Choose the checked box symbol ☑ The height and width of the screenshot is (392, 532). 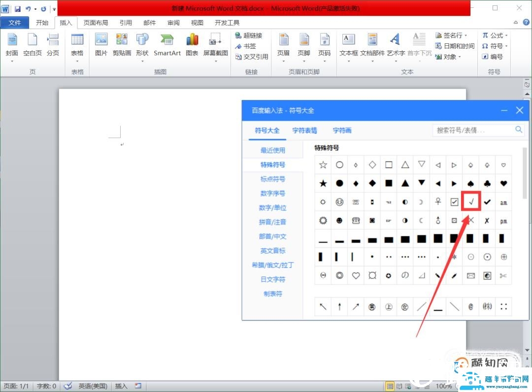454,202
